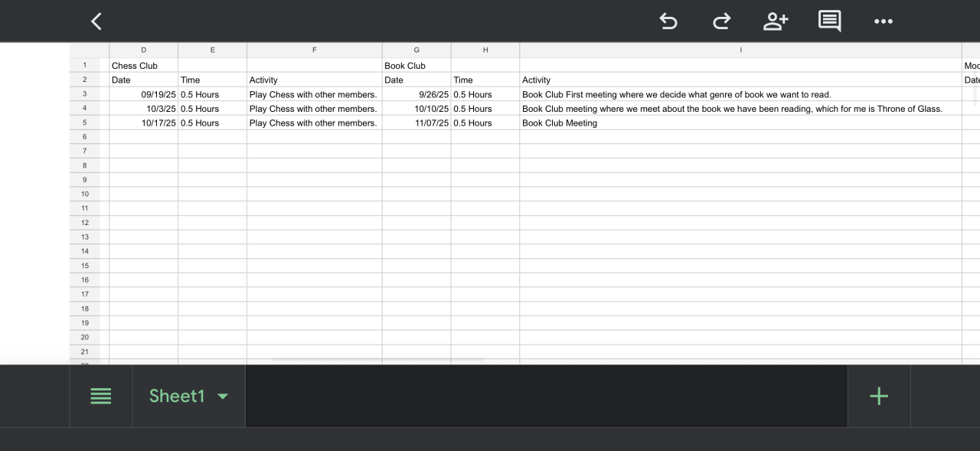Expand the Sheet1 tab dropdown arrow

[223, 396]
